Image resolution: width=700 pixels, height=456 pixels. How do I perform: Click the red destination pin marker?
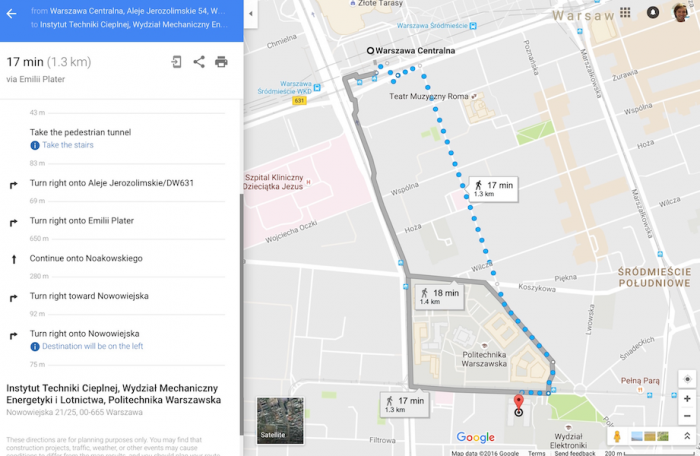coord(518,401)
